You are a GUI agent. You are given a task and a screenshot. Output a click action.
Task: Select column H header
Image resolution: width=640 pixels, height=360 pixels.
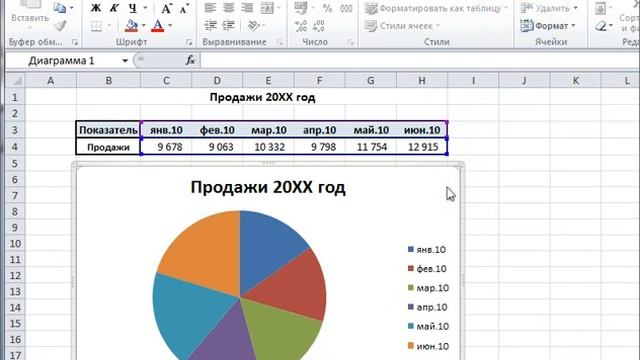(x=422, y=81)
